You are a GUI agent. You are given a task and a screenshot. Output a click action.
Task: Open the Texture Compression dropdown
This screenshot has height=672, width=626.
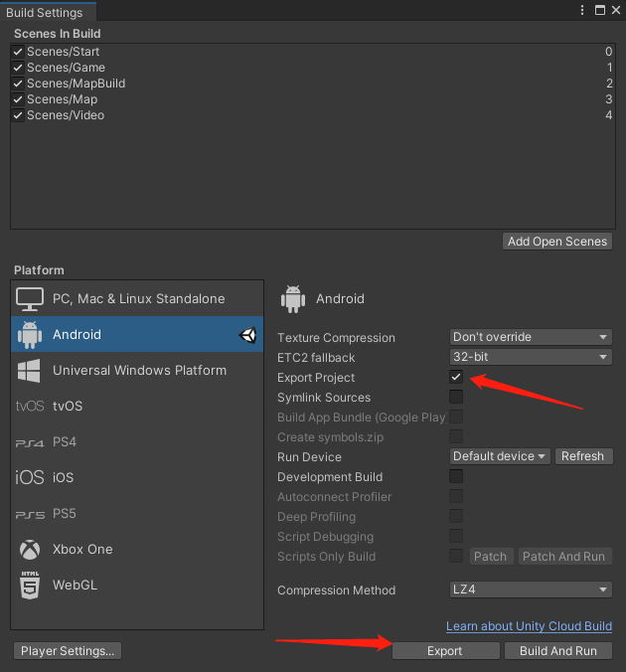tap(531, 337)
